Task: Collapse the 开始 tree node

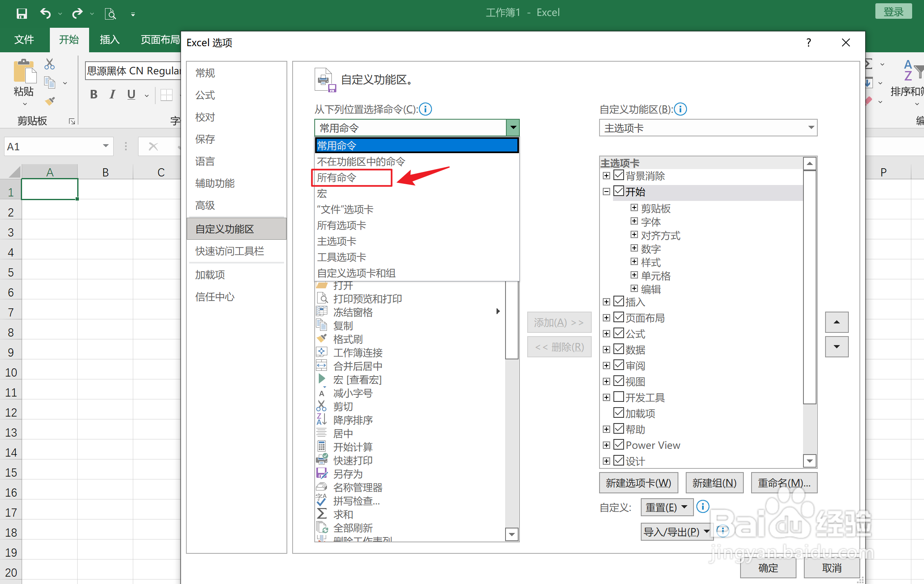Action: coord(606,192)
